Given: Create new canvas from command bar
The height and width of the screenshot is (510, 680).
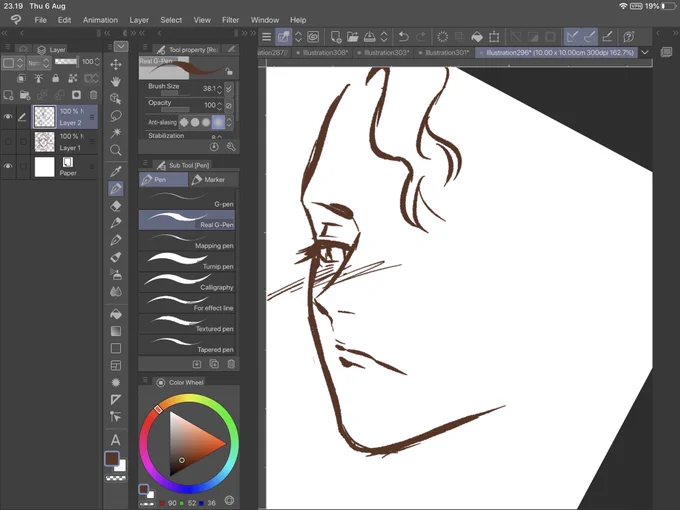Looking at the screenshot, I should point(336,37).
